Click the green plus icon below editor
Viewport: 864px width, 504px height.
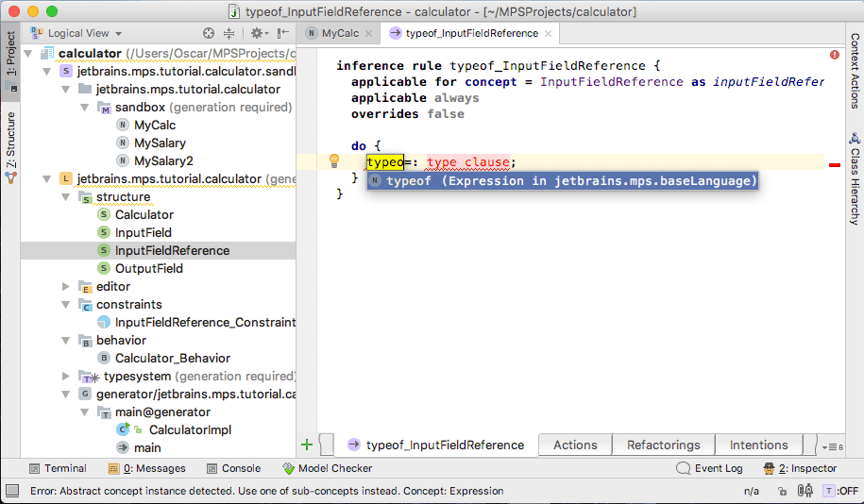point(307,445)
